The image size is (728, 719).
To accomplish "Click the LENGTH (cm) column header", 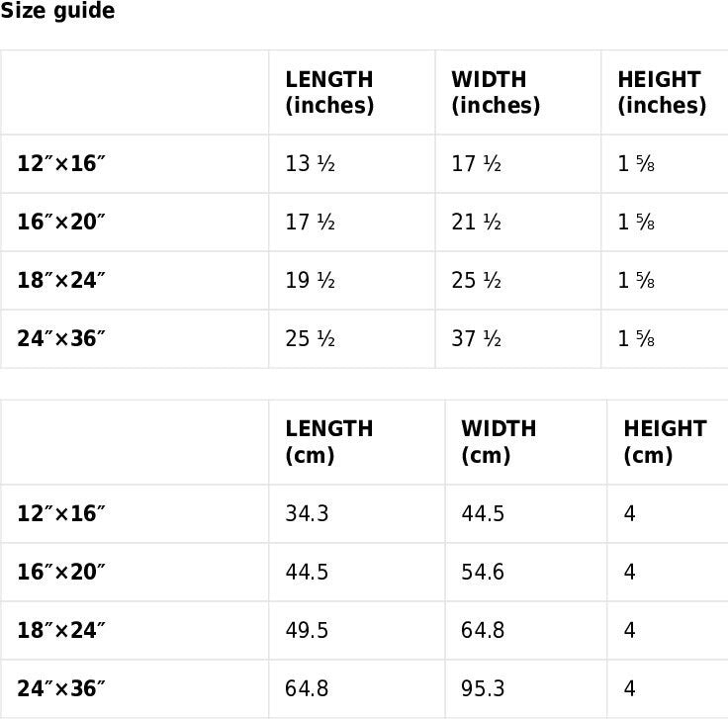I will 329,442.
